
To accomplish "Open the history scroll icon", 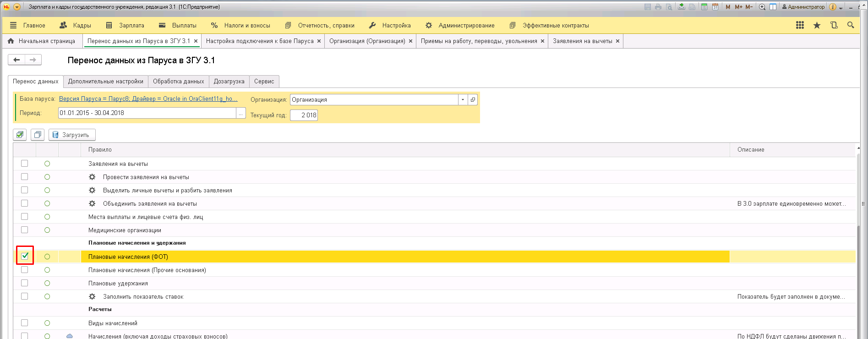I will tap(834, 25).
